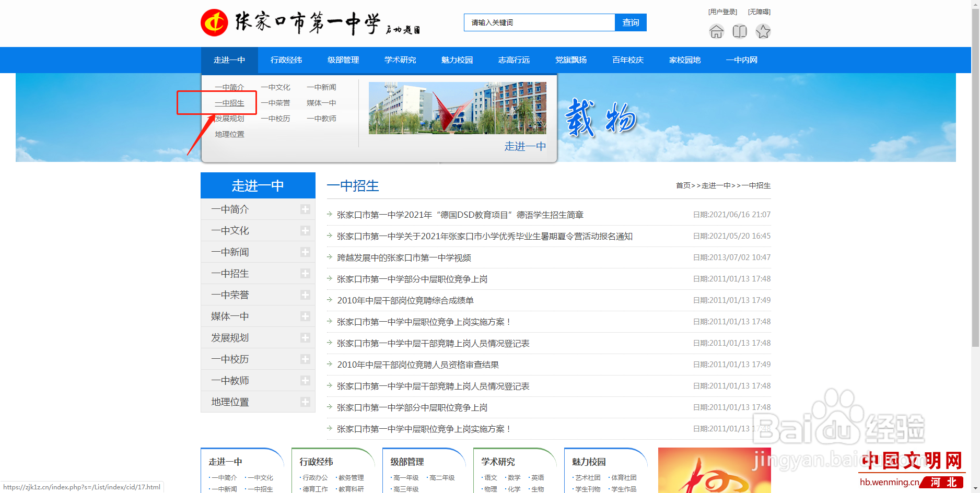Open the 行政经纬 navigation menu

286,60
